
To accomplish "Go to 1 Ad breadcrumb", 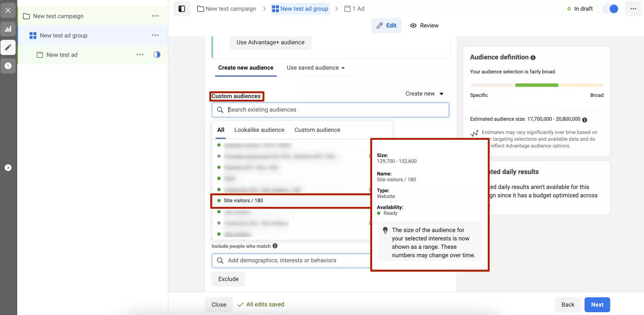I will [x=354, y=9].
